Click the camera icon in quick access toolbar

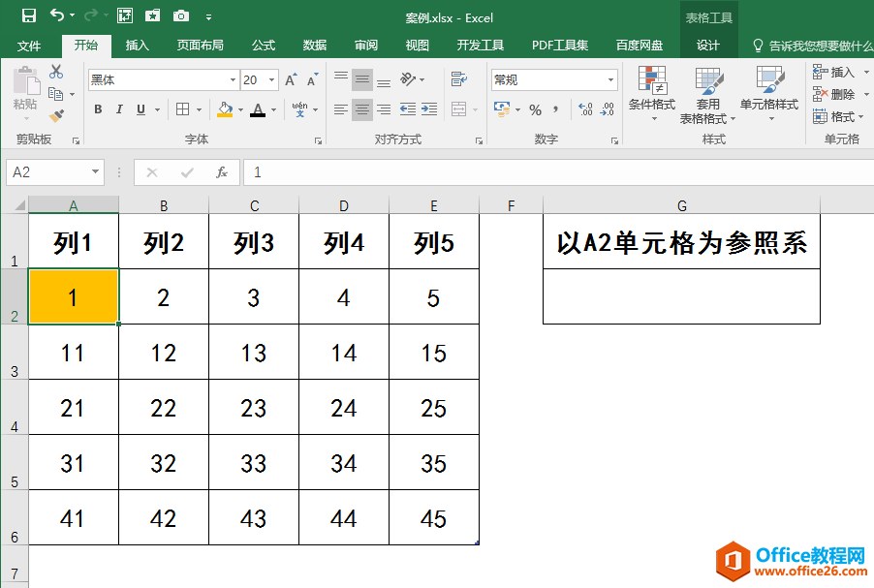coord(180,16)
